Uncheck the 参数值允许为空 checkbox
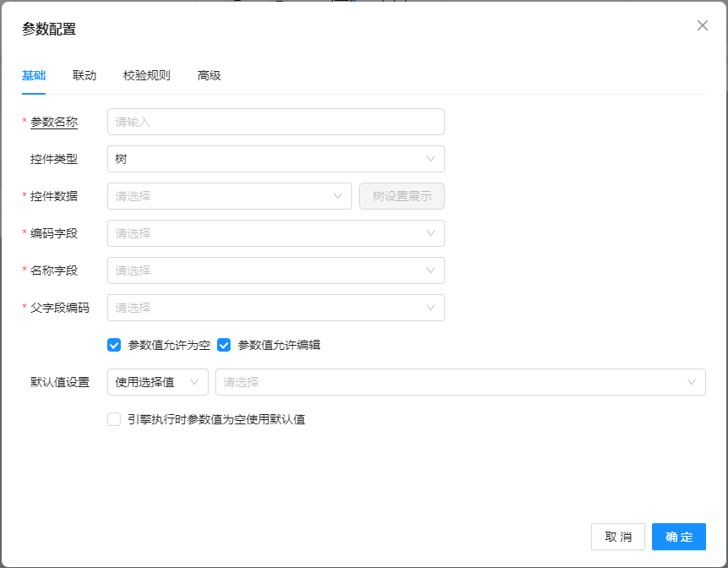This screenshot has height=568, width=728. tap(115, 345)
